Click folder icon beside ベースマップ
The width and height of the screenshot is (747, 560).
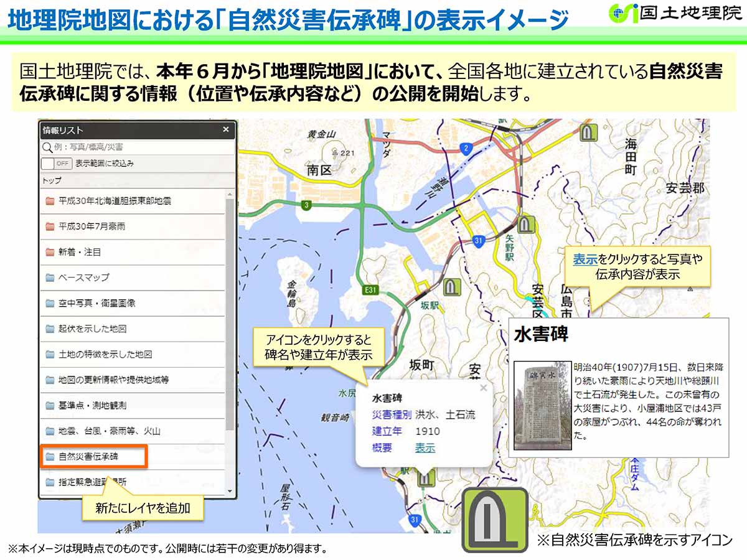click(x=50, y=278)
